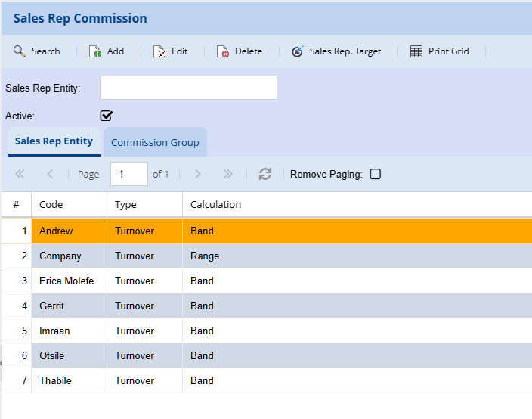Screen dimensions: 532x419
Task: Click the Delete record icon
Action: point(223,51)
